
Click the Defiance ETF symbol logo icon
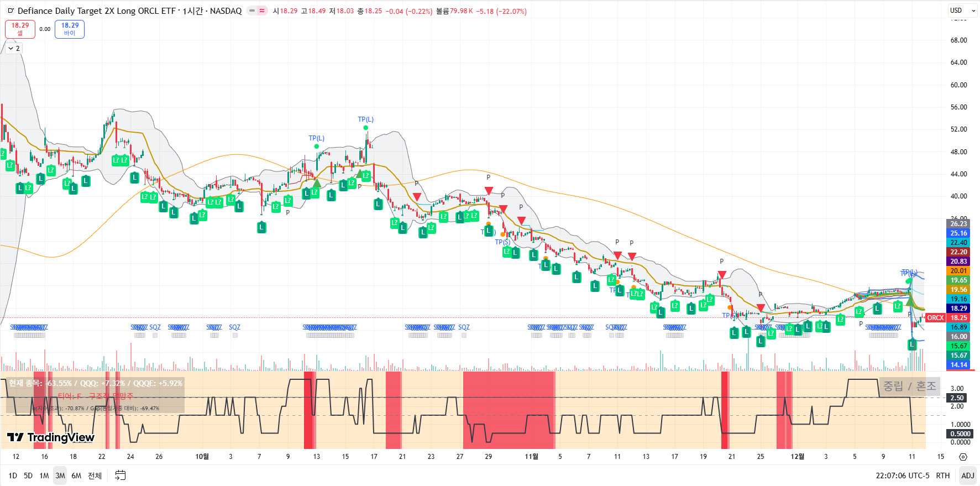[11, 11]
